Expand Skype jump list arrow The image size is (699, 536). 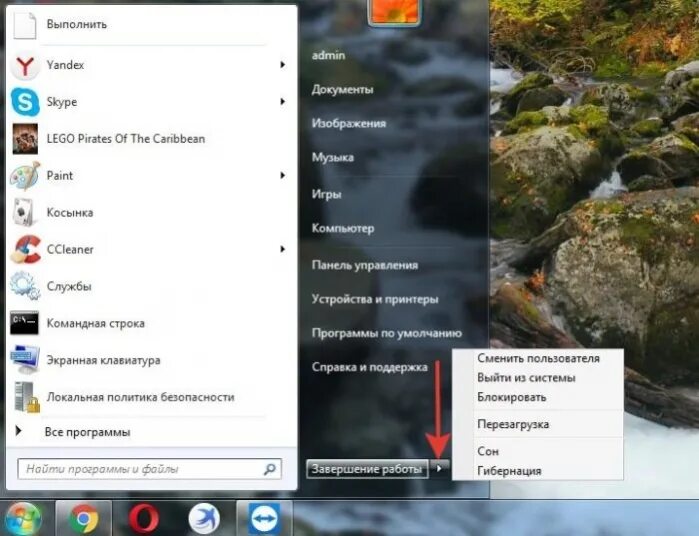(x=282, y=102)
